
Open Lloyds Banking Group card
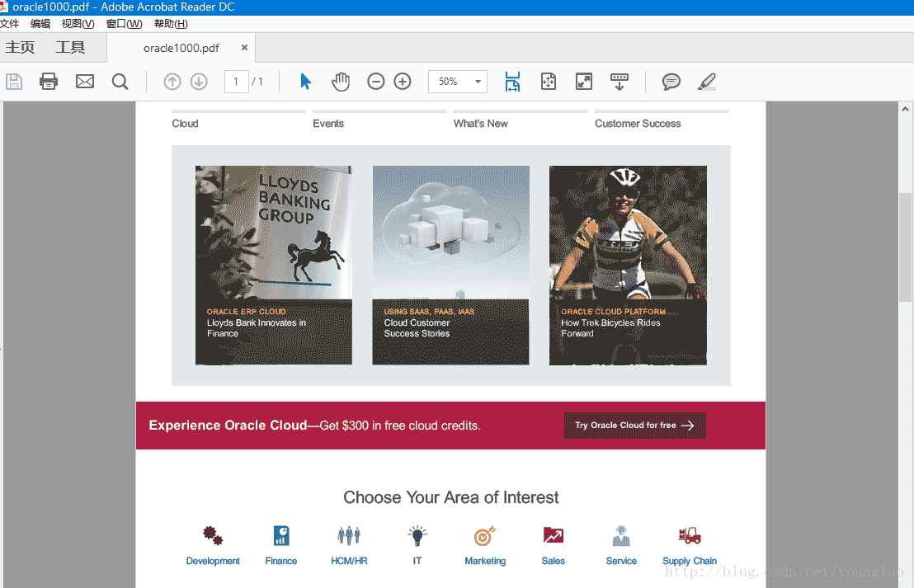coord(273,266)
